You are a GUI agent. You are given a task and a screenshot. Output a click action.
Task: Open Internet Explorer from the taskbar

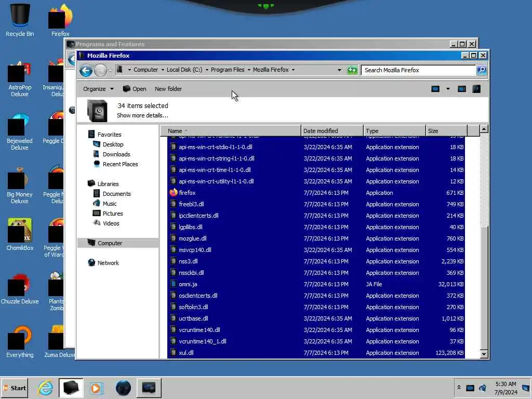pos(46,388)
